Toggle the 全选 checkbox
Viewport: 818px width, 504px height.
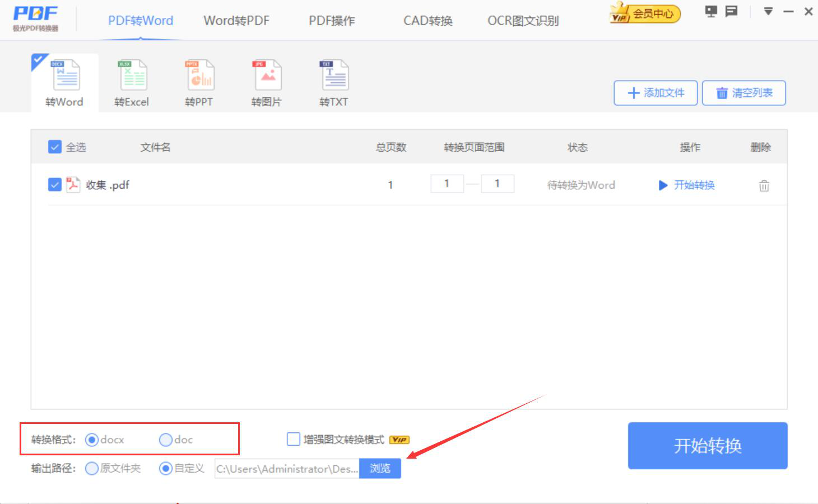tap(55, 147)
